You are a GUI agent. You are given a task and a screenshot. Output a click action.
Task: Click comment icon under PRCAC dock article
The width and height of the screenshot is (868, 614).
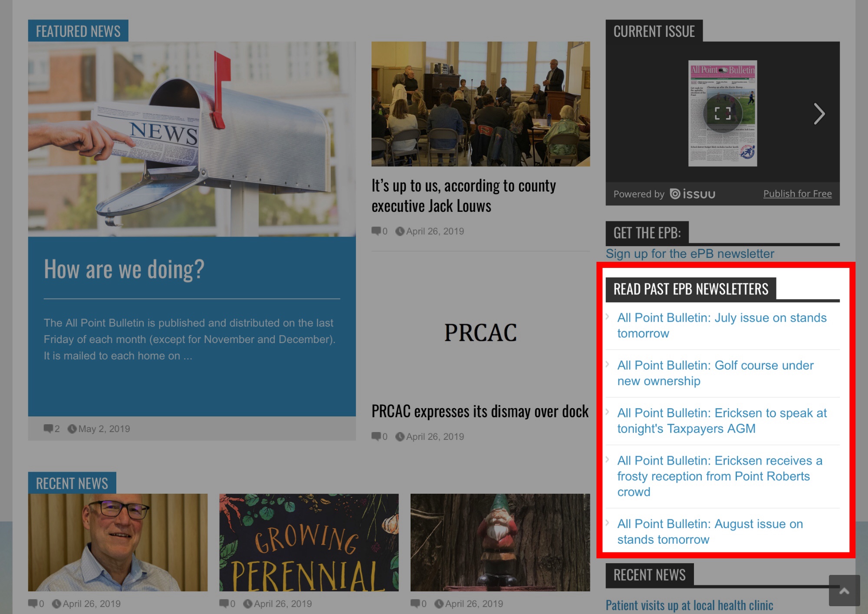[376, 436]
